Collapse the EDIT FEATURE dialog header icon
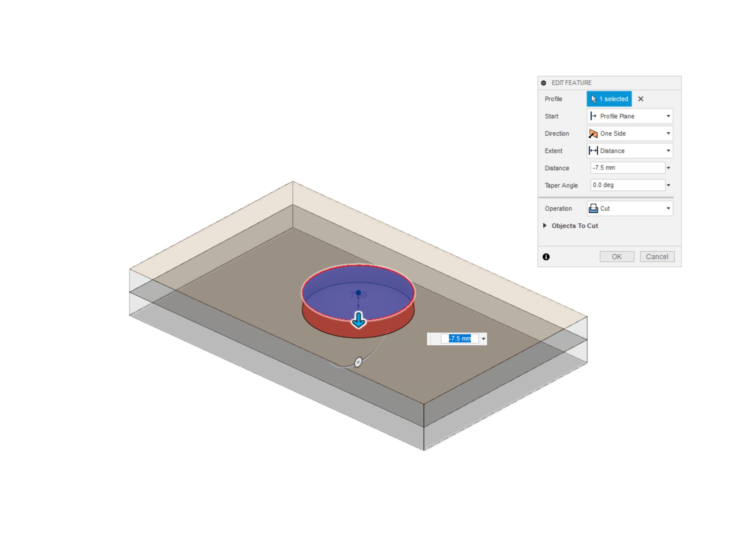The height and width of the screenshot is (556, 756). click(543, 83)
